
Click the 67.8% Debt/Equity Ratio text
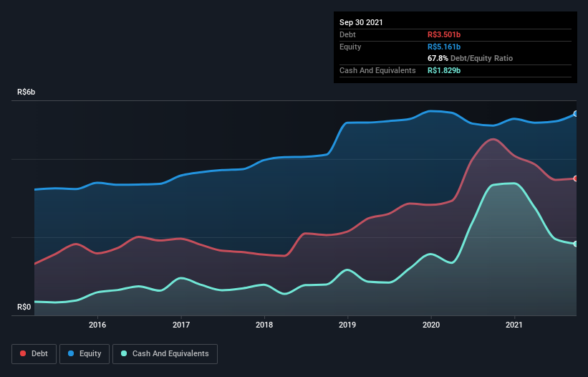[x=471, y=58]
